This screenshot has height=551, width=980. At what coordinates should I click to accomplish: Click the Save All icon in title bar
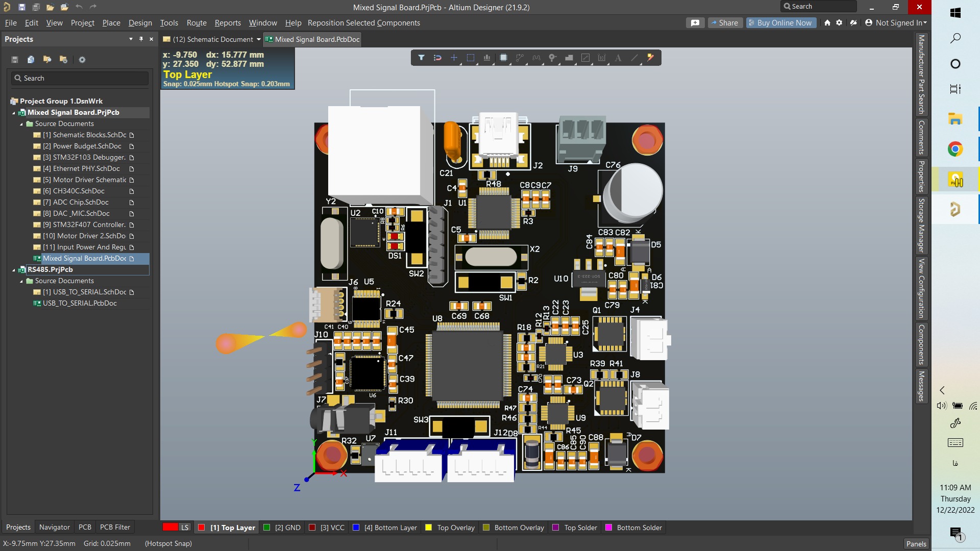coord(36,7)
